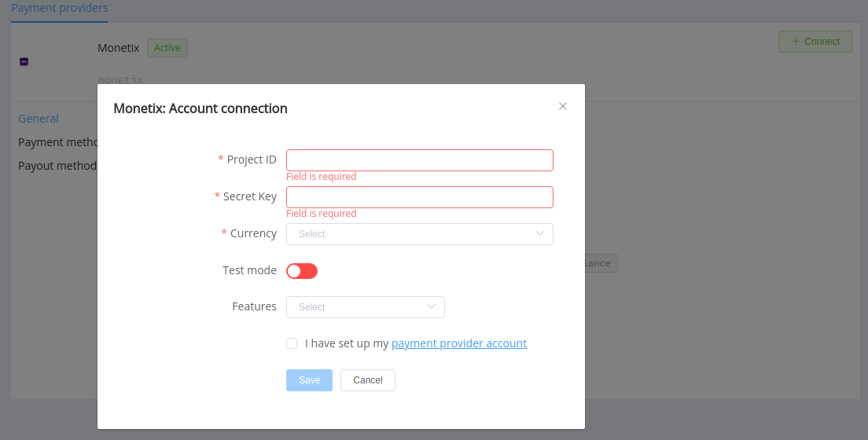The width and height of the screenshot is (868, 440).
Task: Click the Currency label
Action: [x=253, y=233]
